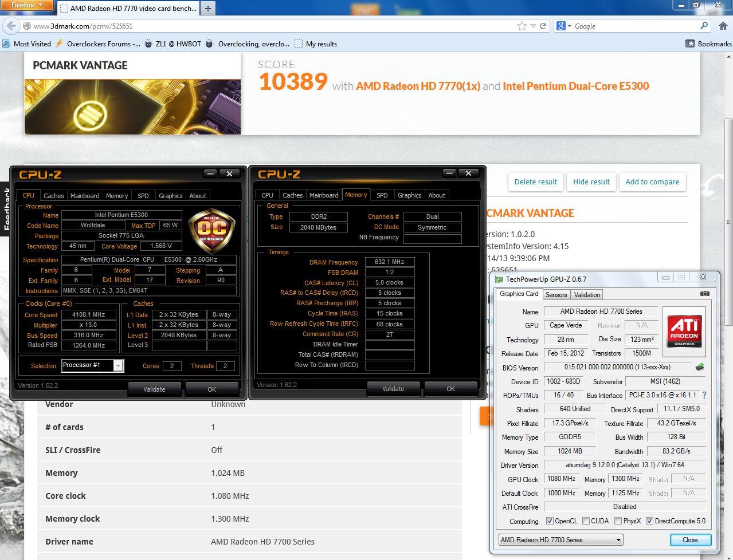Click the Google search input field

[x=635, y=26]
